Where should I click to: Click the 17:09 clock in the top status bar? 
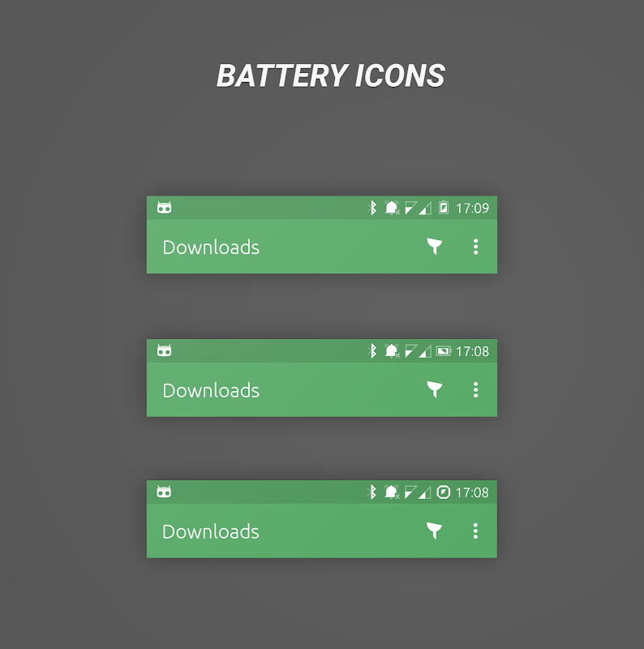point(472,208)
